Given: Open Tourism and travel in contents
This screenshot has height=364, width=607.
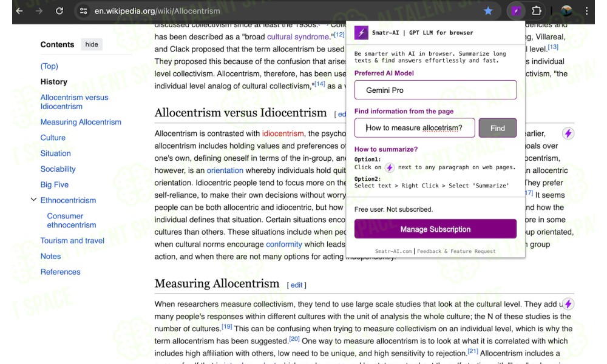Looking at the screenshot, I should [x=72, y=241].
